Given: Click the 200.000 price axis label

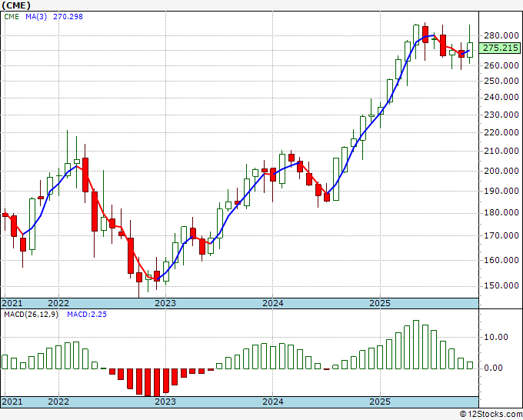Looking at the screenshot, I should [x=501, y=171].
